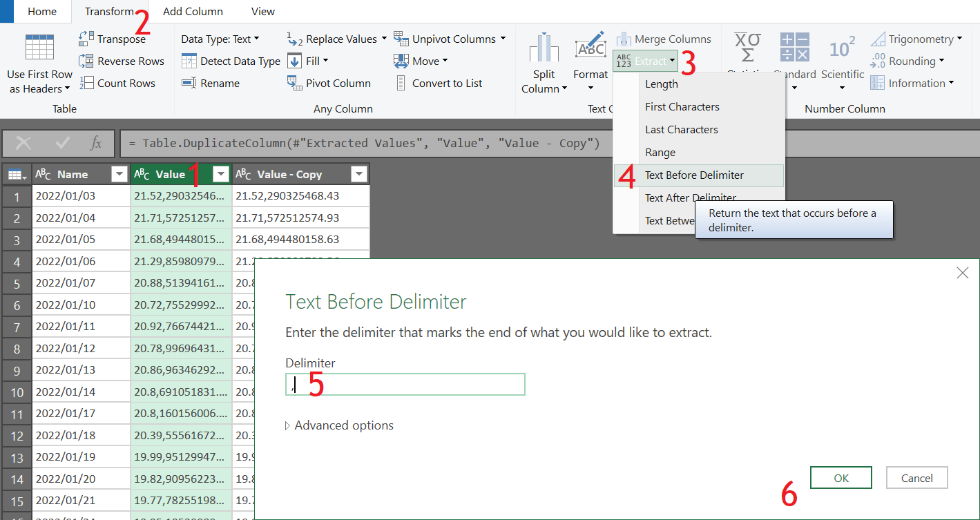Click Cancel in Text Before Delimiter dialog

[x=917, y=478]
